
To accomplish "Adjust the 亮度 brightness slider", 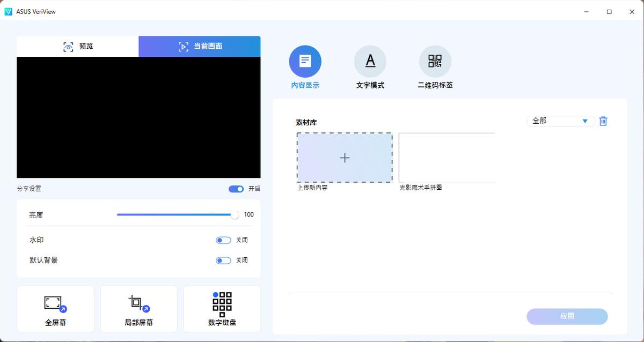I will click(233, 214).
